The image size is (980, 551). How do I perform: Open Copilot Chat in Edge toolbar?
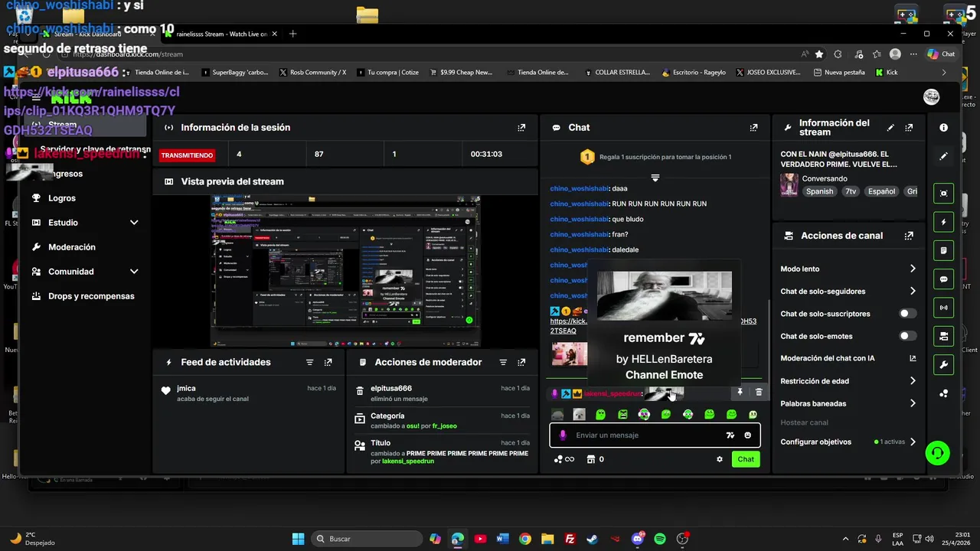(x=941, y=54)
